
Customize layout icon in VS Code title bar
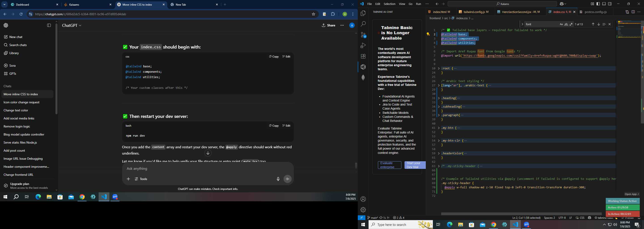[592, 4]
